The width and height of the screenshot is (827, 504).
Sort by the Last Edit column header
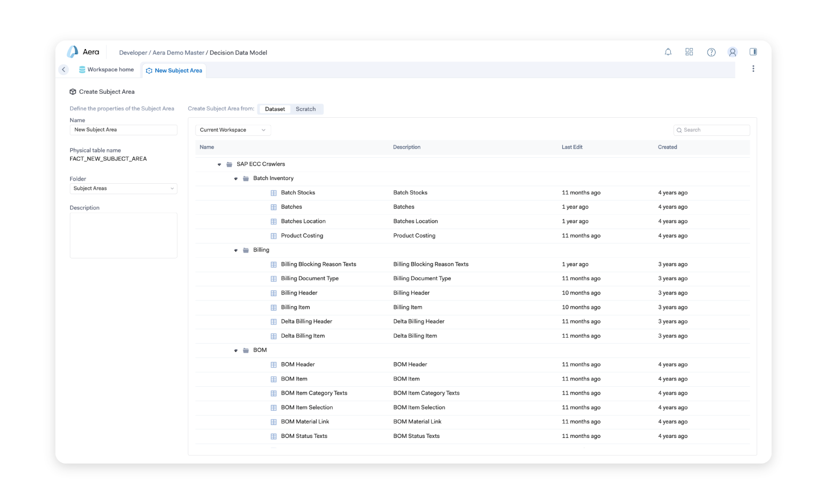point(572,147)
